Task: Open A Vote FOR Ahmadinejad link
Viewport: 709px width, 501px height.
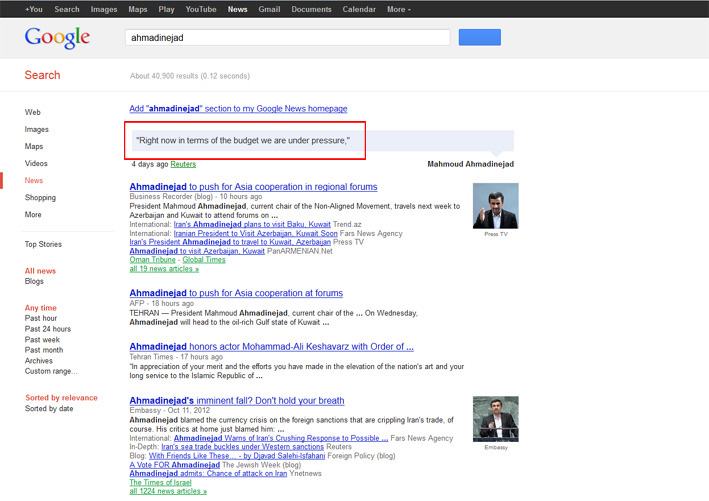Action: [x=175, y=465]
